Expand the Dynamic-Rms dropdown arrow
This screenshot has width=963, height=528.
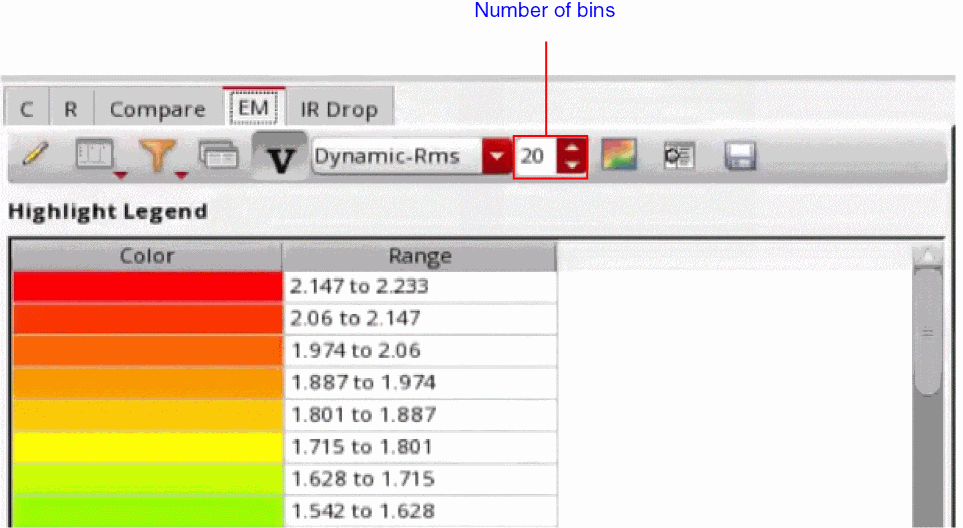496,157
